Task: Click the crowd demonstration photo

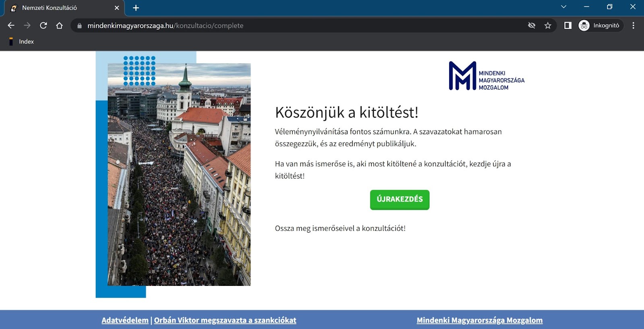Action: tap(179, 174)
